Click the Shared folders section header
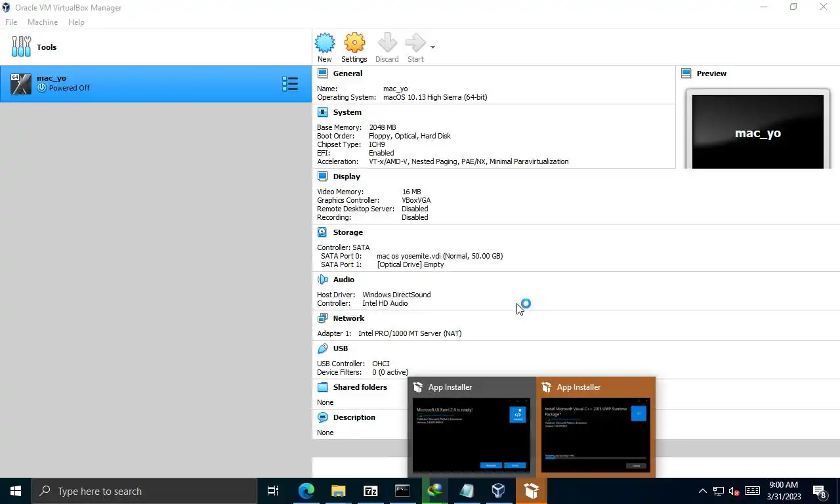Screen dimensions: 840x504 tap(360, 387)
